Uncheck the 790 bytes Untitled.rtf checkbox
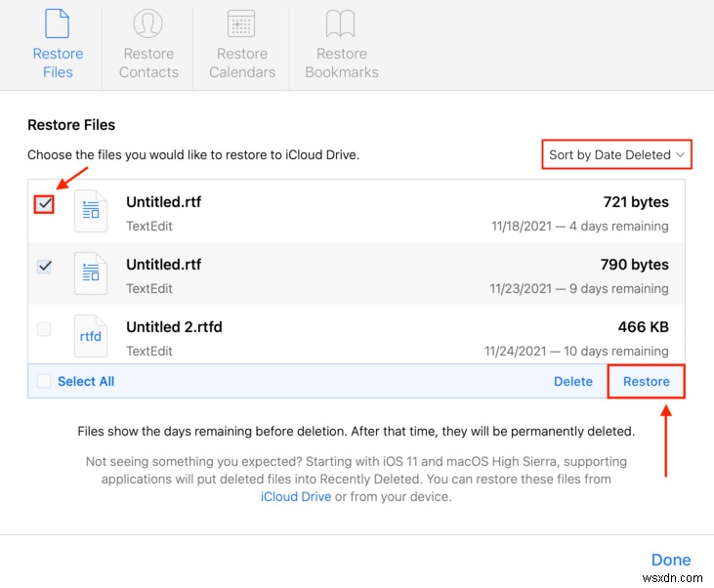Image resolution: width=714 pixels, height=588 pixels. [x=44, y=266]
